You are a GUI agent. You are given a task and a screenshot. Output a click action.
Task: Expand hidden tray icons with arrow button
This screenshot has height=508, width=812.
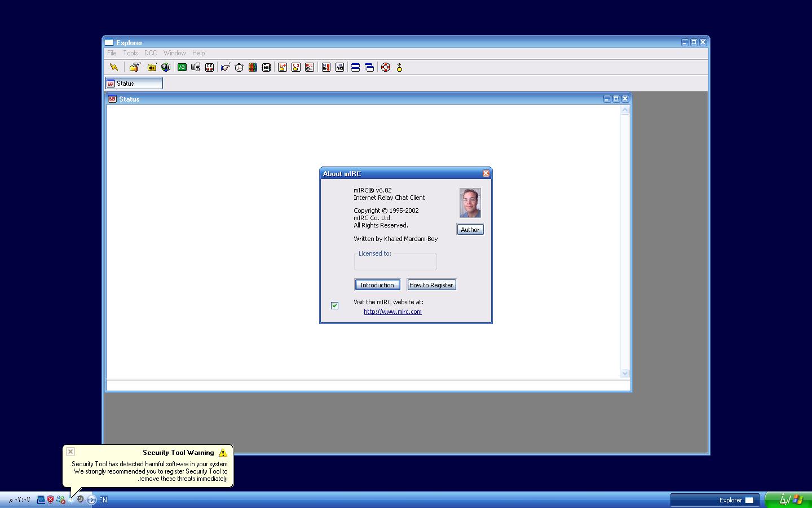pyautogui.click(x=92, y=500)
